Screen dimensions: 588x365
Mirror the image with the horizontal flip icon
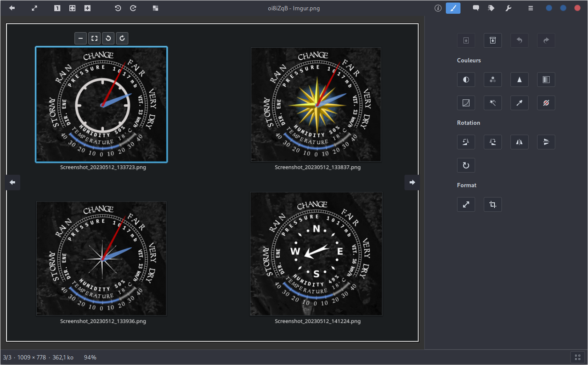click(519, 142)
